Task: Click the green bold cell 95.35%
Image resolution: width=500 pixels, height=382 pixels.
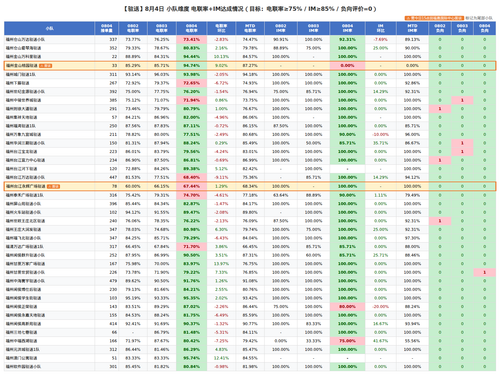Action: (191, 298)
